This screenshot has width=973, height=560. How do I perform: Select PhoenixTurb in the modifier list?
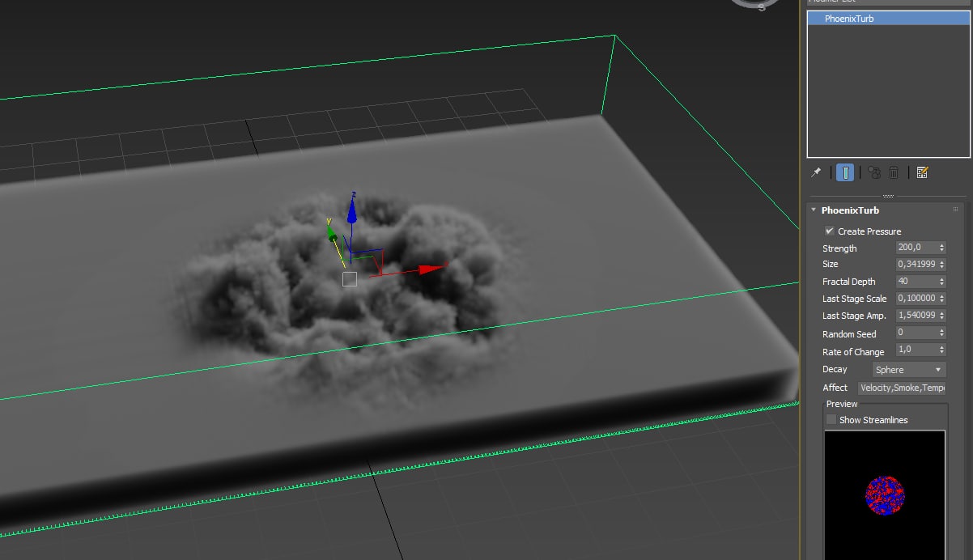click(888, 18)
